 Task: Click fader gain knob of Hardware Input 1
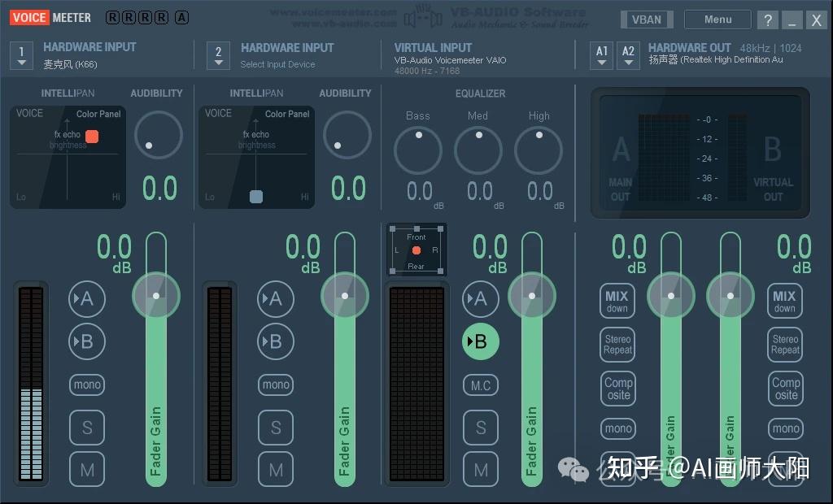[156, 296]
